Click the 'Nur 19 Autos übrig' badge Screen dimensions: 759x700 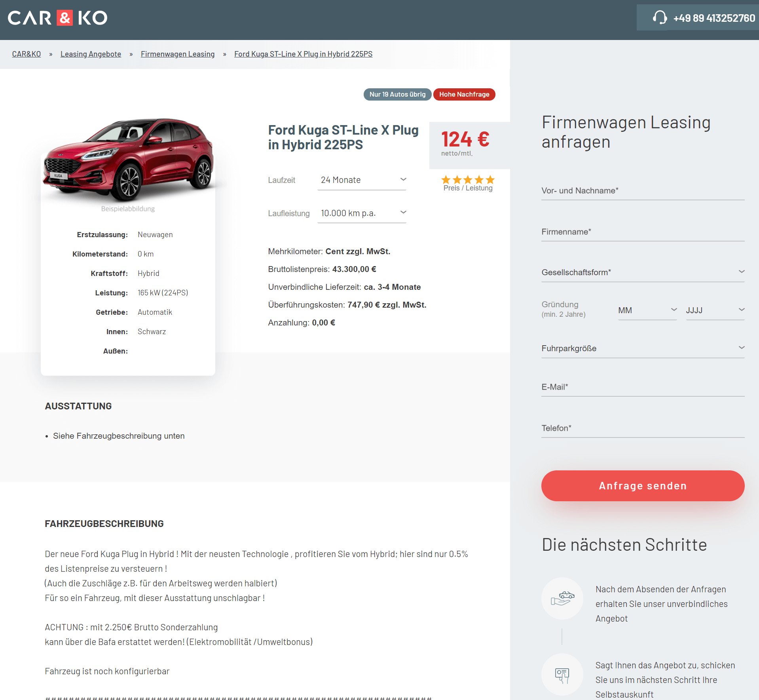point(397,94)
